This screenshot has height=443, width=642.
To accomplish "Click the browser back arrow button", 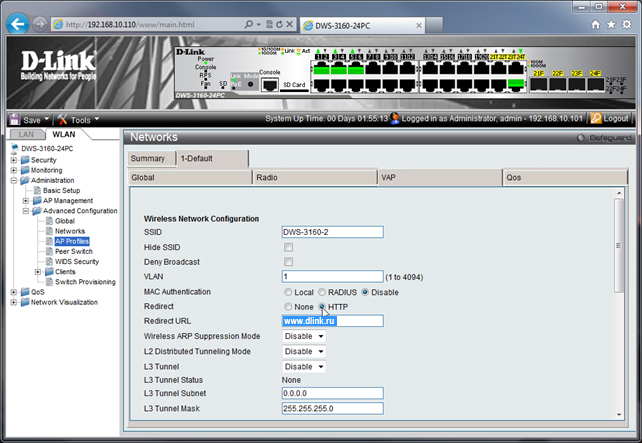I will pyautogui.click(x=17, y=22).
